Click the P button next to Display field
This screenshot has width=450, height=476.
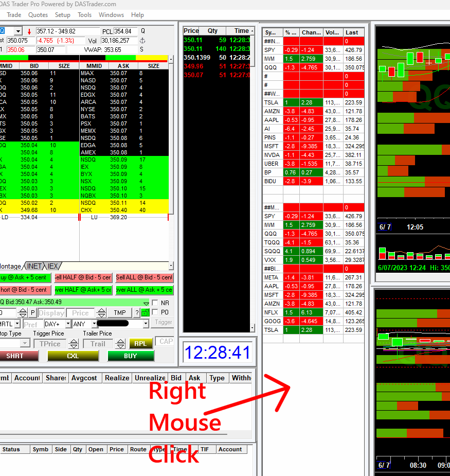click(33, 313)
